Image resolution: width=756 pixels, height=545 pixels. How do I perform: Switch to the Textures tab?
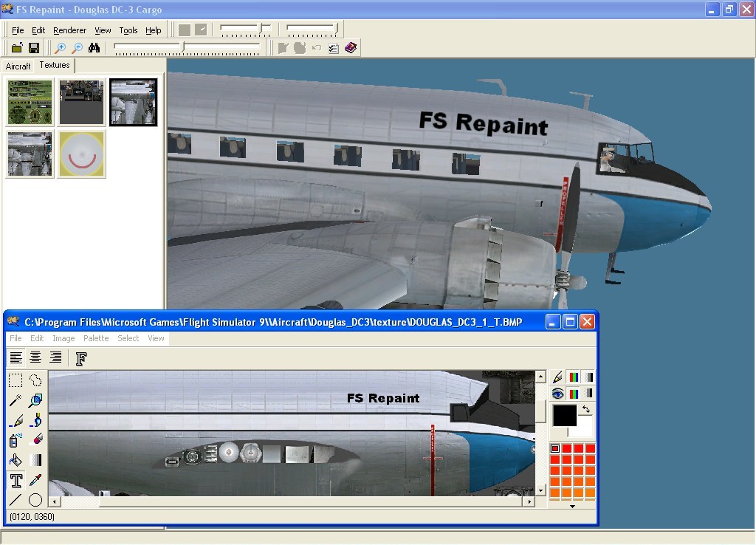(55, 65)
